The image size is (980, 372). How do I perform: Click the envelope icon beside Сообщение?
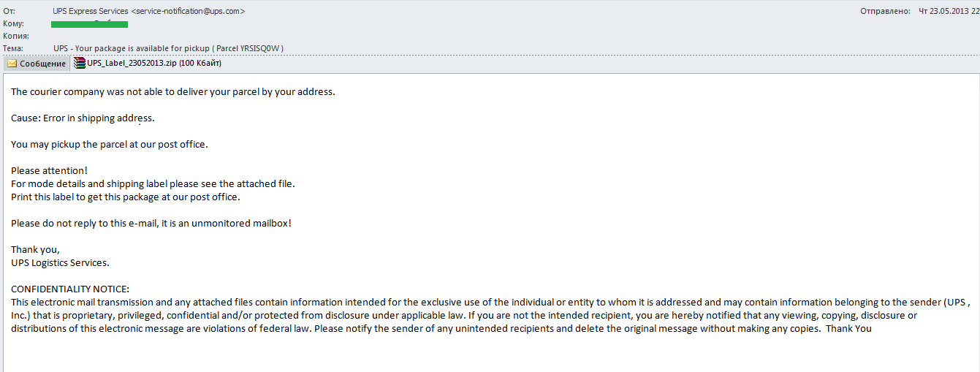click(12, 64)
